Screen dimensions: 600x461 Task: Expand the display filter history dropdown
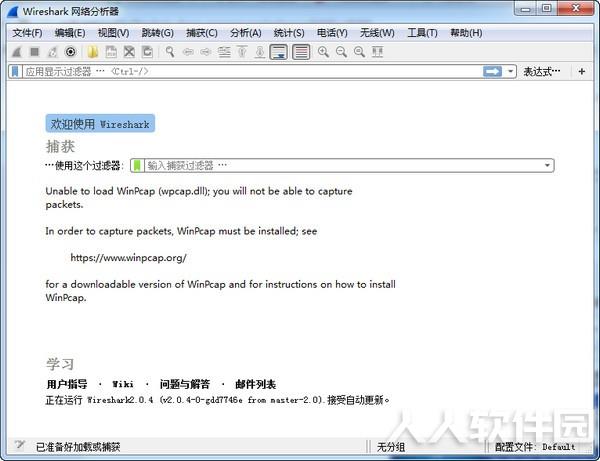coord(510,72)
